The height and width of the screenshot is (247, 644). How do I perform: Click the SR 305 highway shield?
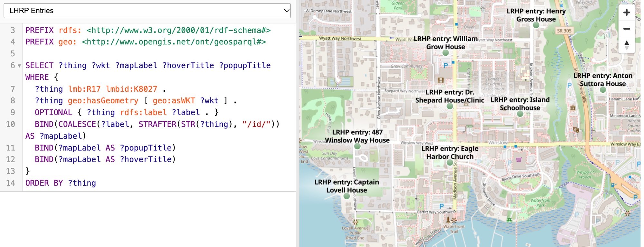(564, 31)
